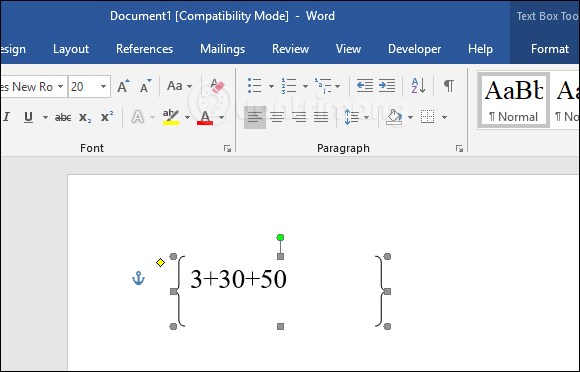
Task: Expand the Change Case dropdown
Action: point(189,87)
